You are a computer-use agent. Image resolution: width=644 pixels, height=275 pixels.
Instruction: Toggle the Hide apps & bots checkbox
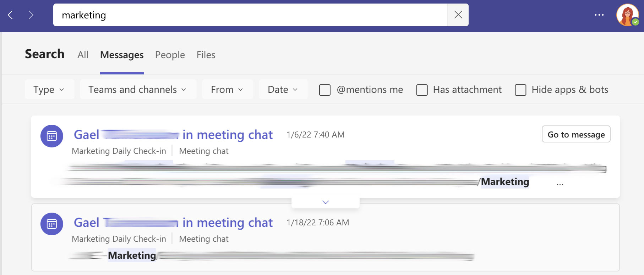coord(520,90)
